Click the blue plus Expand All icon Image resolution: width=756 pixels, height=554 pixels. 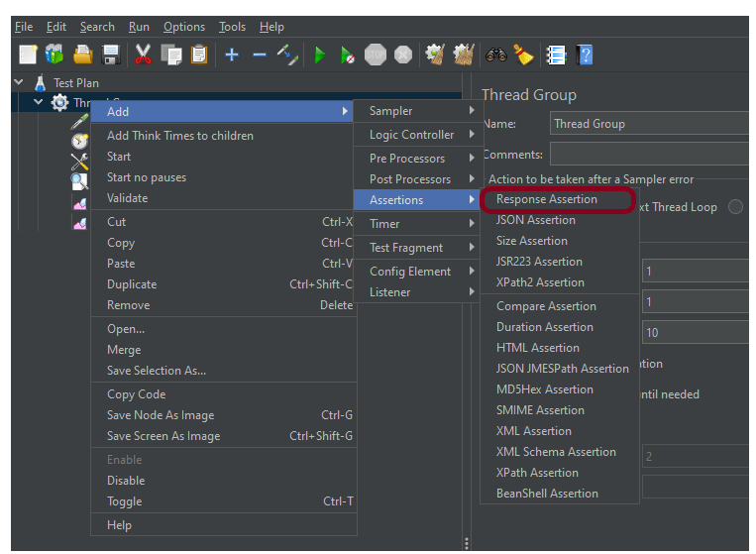click(232, 55)
